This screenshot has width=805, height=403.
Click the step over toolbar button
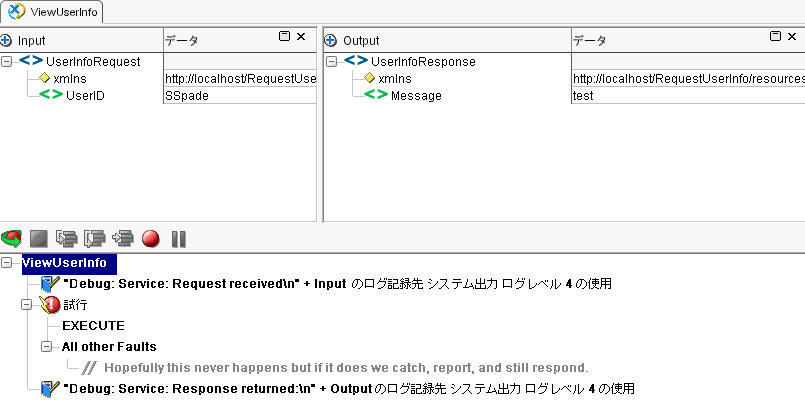click(95, 239)
